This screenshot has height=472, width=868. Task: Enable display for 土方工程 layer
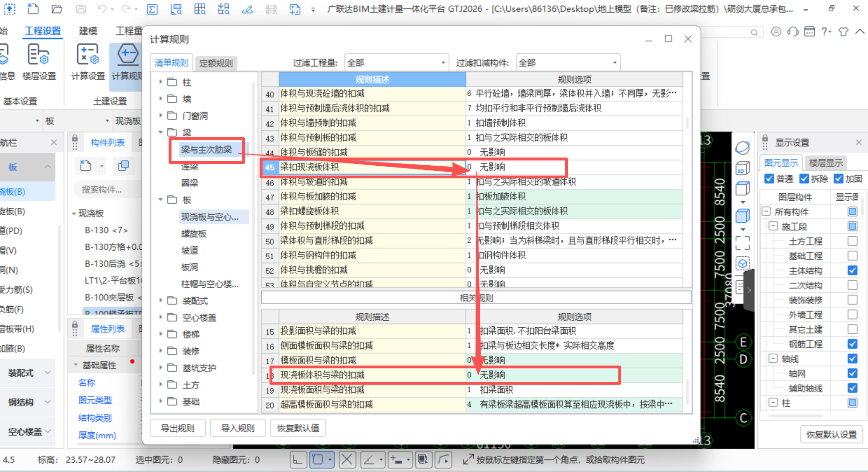pos(853,241)
